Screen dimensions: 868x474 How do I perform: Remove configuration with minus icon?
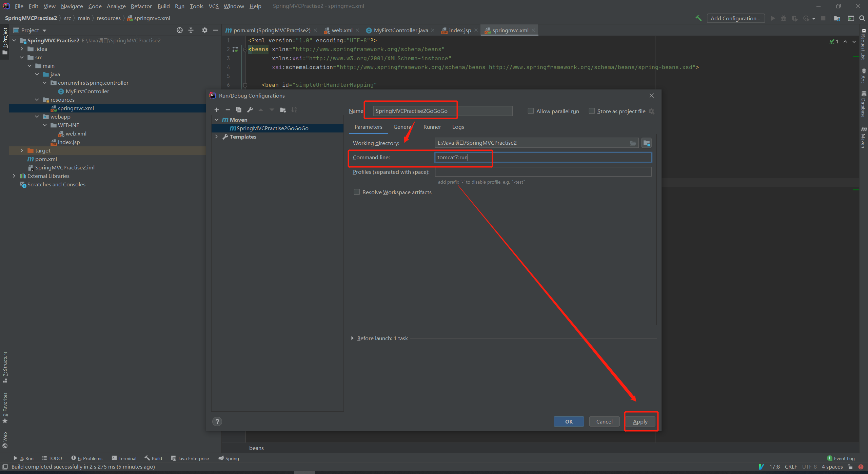pyautogui.click(x=228, y=110)
